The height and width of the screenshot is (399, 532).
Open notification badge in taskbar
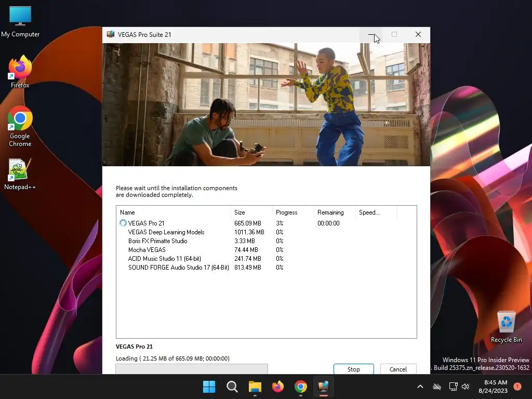517,387
